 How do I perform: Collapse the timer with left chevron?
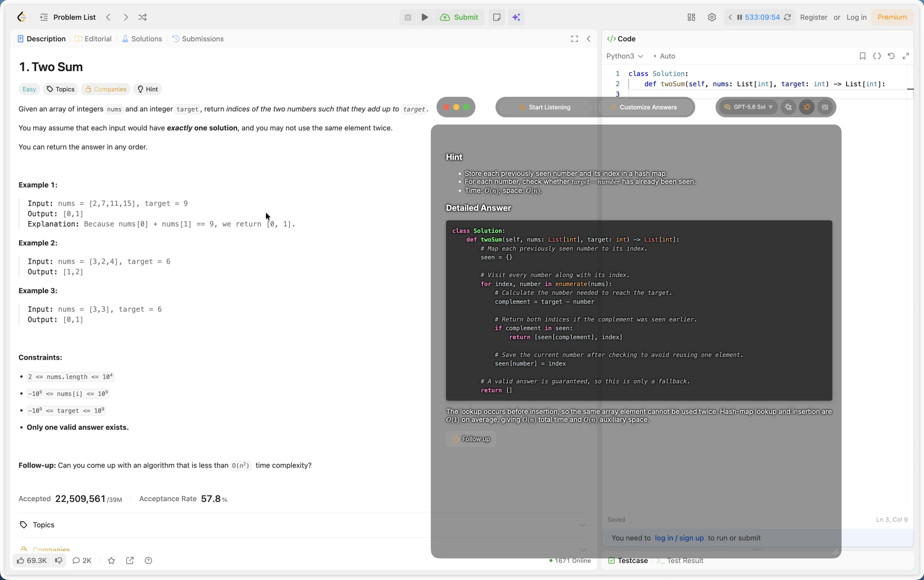click(x=730, y=17)
